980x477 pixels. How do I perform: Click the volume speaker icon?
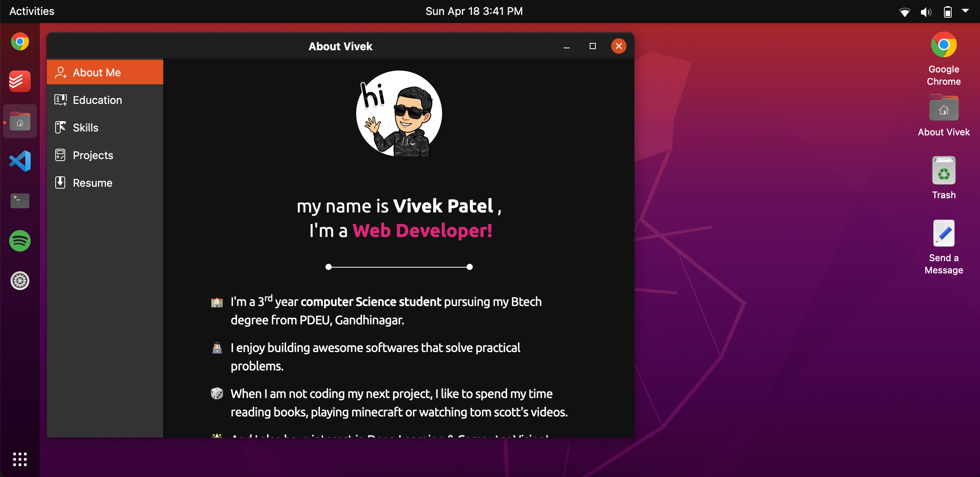[926, 12]
